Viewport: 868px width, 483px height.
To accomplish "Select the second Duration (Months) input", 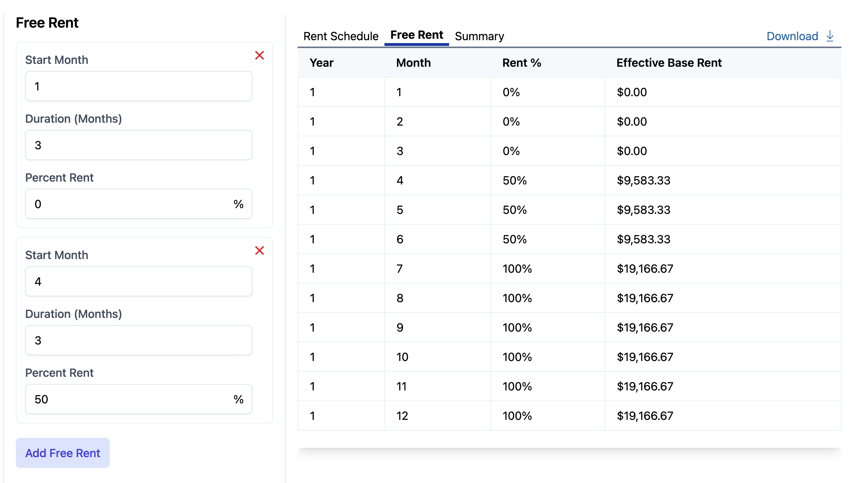I will click(138, 340).
